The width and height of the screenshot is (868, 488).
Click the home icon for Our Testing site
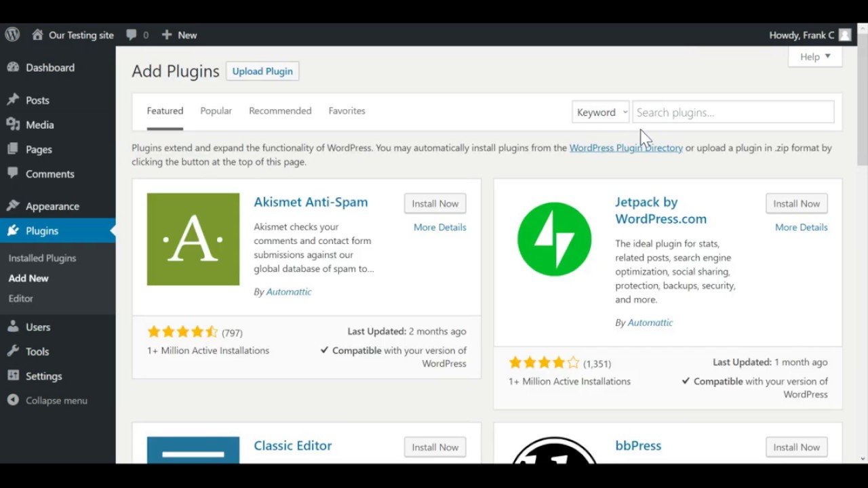coord(37,35)
